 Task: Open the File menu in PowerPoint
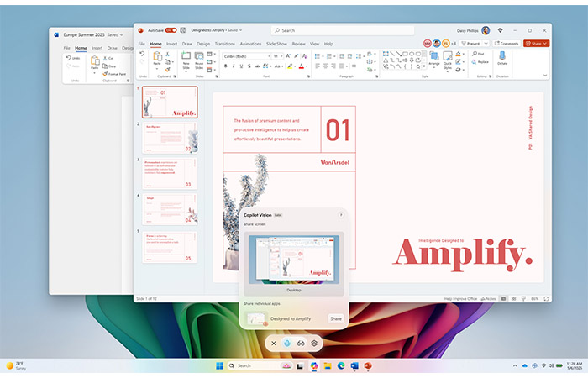click(x=141, y=44)
